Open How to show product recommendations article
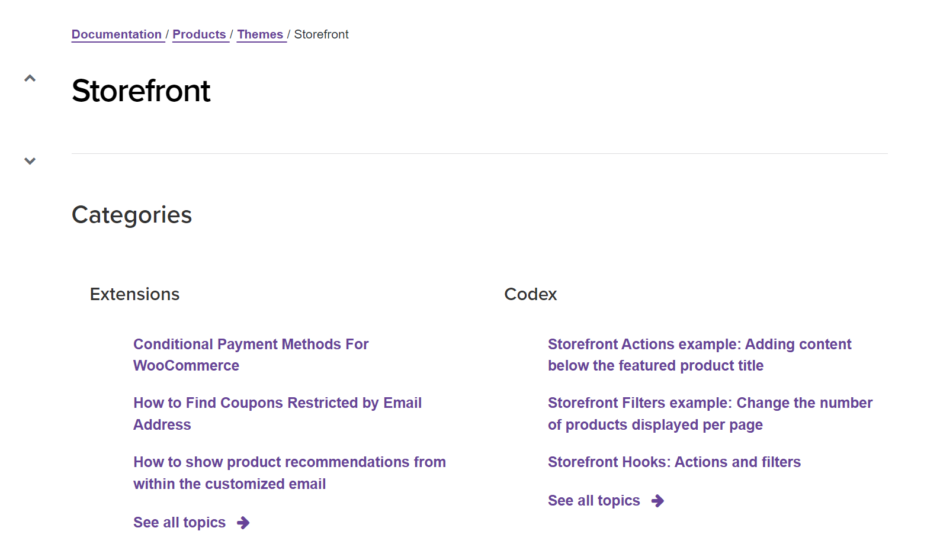This screenshot has height=560, width=940. 290,473
